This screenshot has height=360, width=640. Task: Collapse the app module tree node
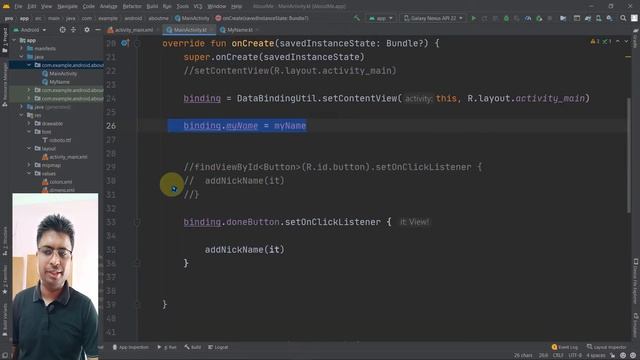[x=15, y=40]
